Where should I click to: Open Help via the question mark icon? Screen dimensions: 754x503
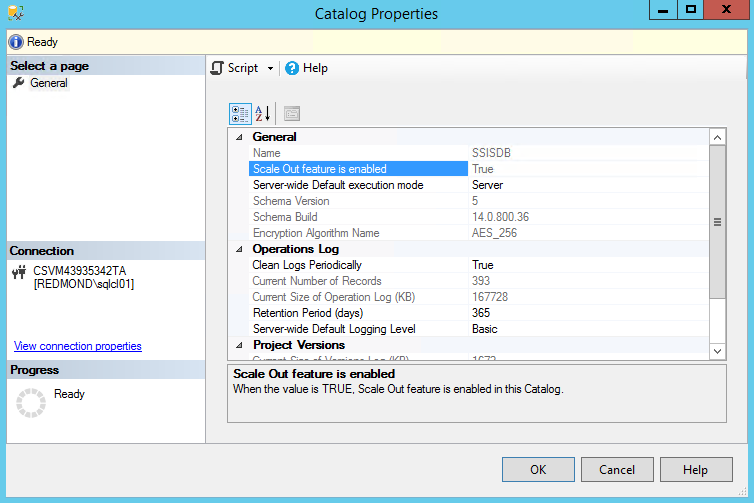coord(292,68)
